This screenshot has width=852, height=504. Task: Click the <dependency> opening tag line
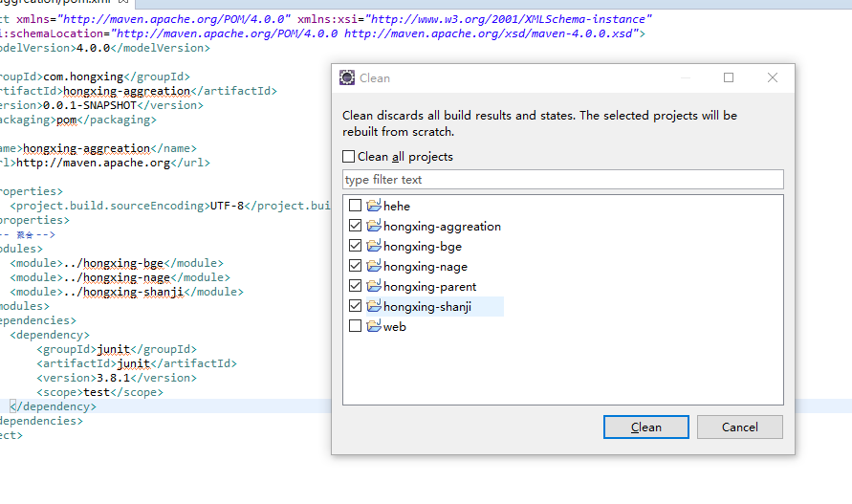pos(50,335)
